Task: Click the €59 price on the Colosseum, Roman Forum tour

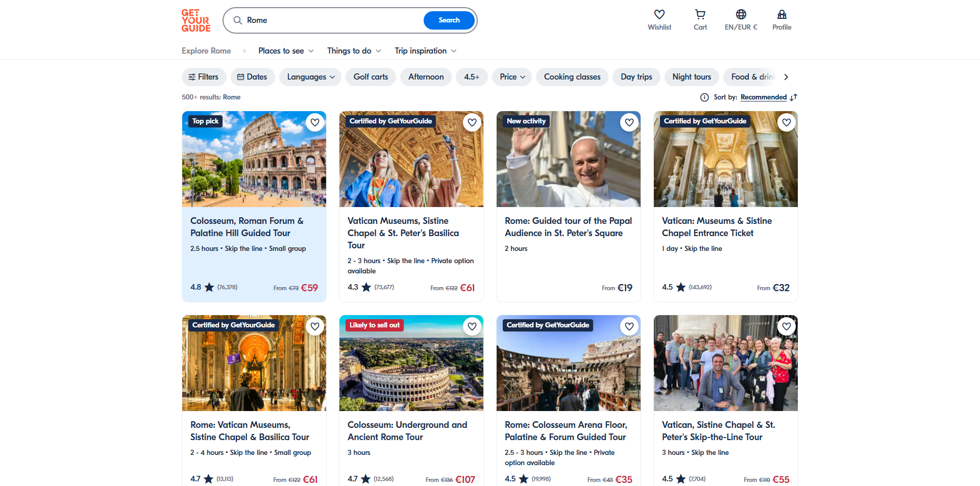Action: (309, 288)
